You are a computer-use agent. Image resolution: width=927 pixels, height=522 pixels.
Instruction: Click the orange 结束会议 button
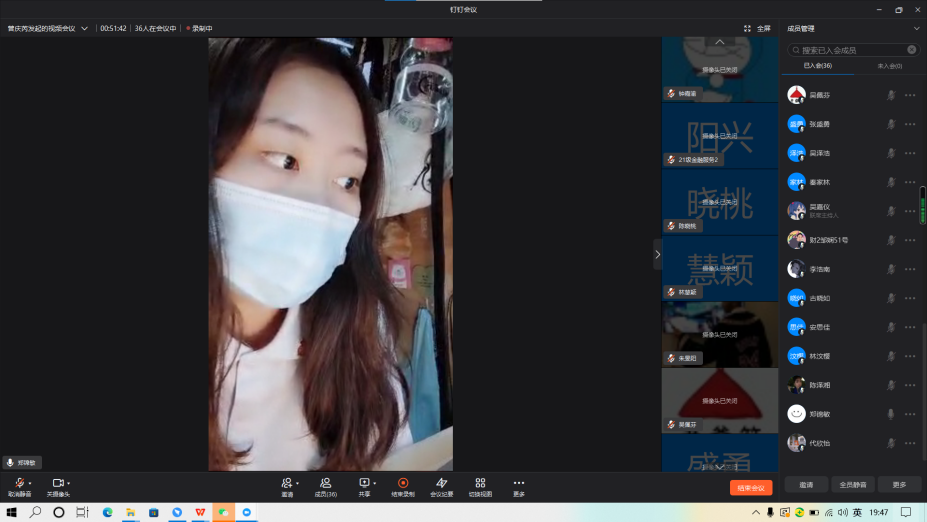pyautogui.click(x=750, y=488)
